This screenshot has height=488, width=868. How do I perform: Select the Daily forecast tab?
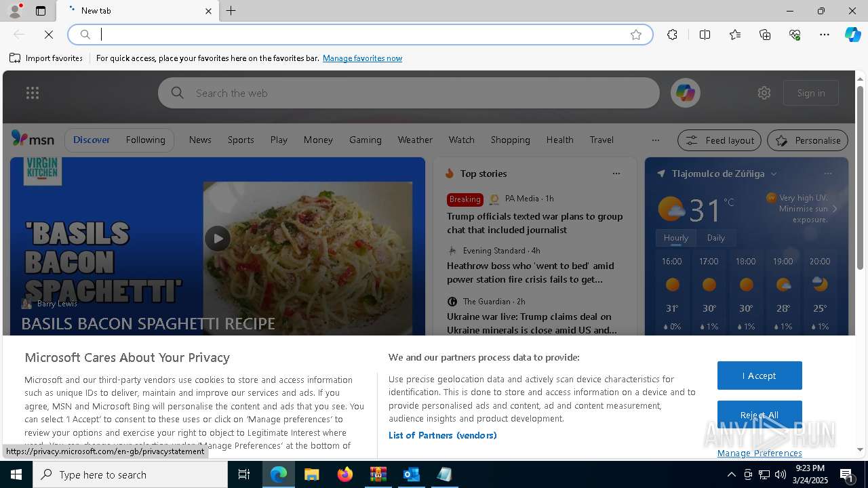coord(716,238)
